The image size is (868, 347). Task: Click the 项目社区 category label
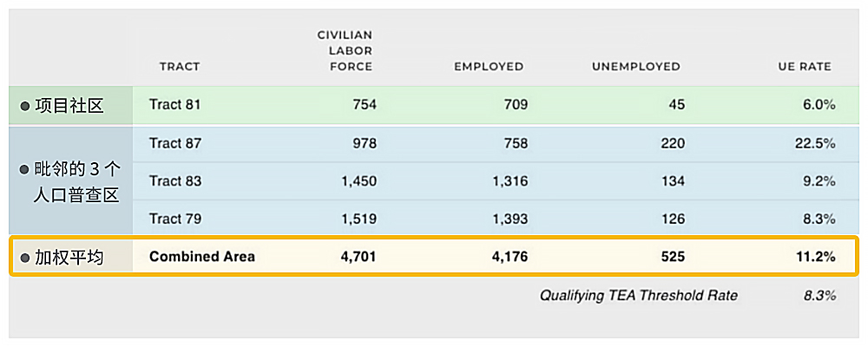(69, 106)
